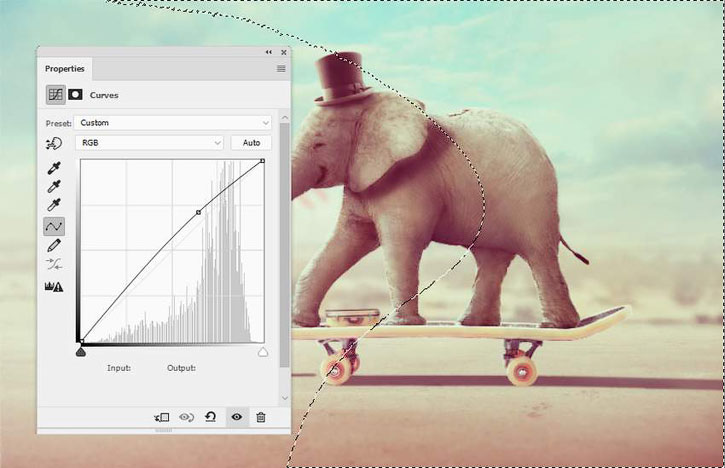This screenshot has width=725, height=468.
Task: Click the view previous state icon
Action: pyautogui.click(x=186, y=417)
